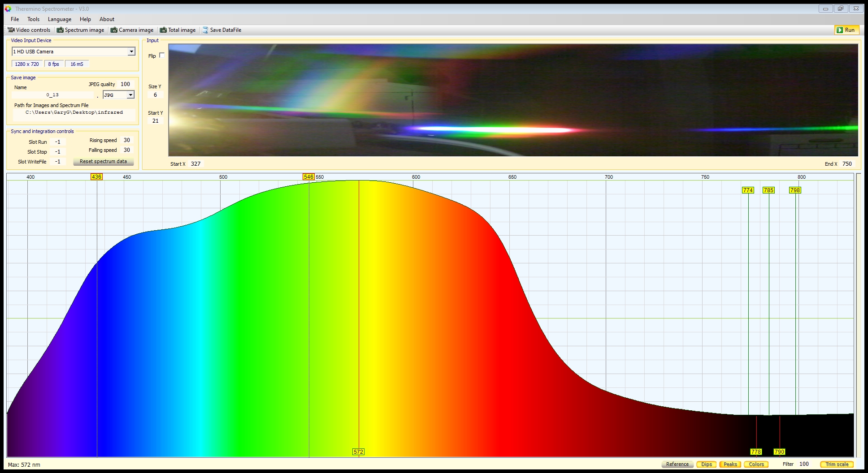Image resolution: width=868 pixels, height=473 pixels.
Task: Open the Video controls toolbar icon
Action: click(11, 30)
